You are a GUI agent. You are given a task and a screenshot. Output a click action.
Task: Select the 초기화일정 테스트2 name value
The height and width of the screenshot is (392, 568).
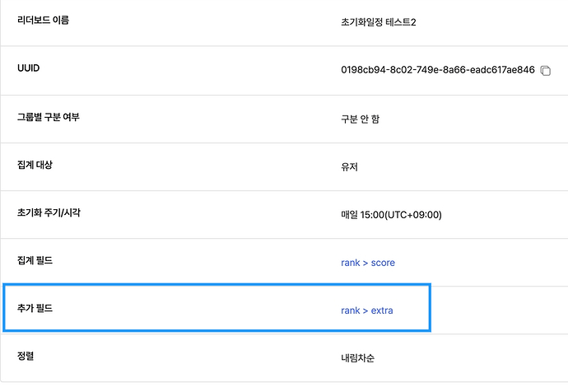click(x=379, y=22)
